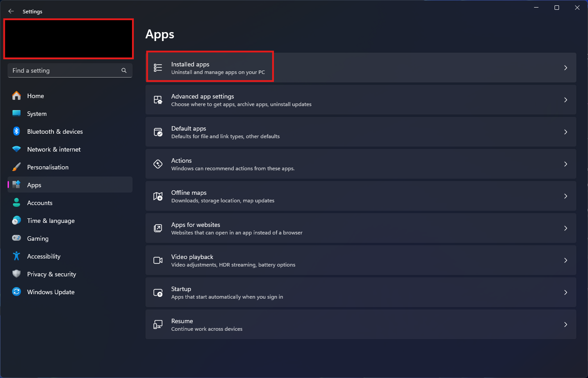This screenshot has height=378, width=588.
Task: Click the Startup icon
Action: click(x=158, y=292)
